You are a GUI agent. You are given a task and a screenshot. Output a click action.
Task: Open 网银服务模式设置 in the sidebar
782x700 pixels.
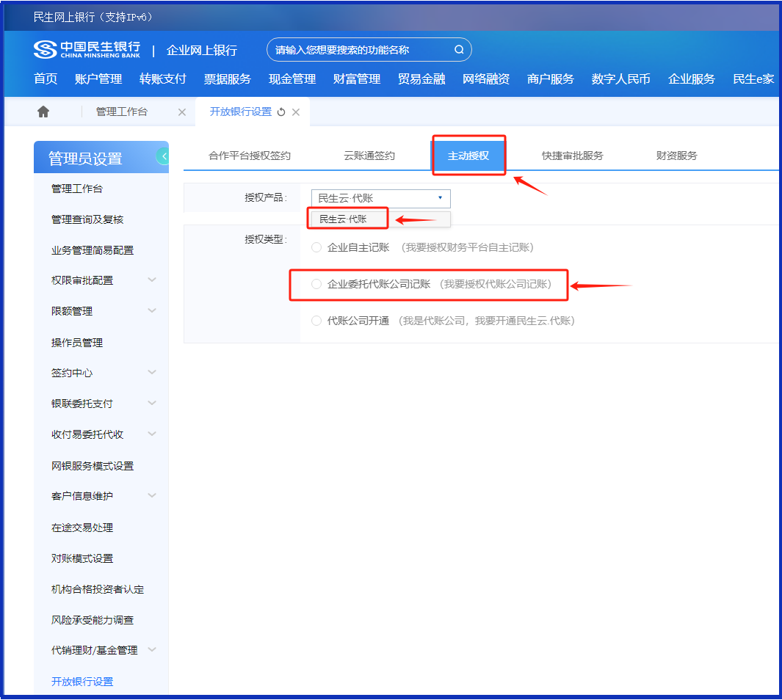(93, 466)
